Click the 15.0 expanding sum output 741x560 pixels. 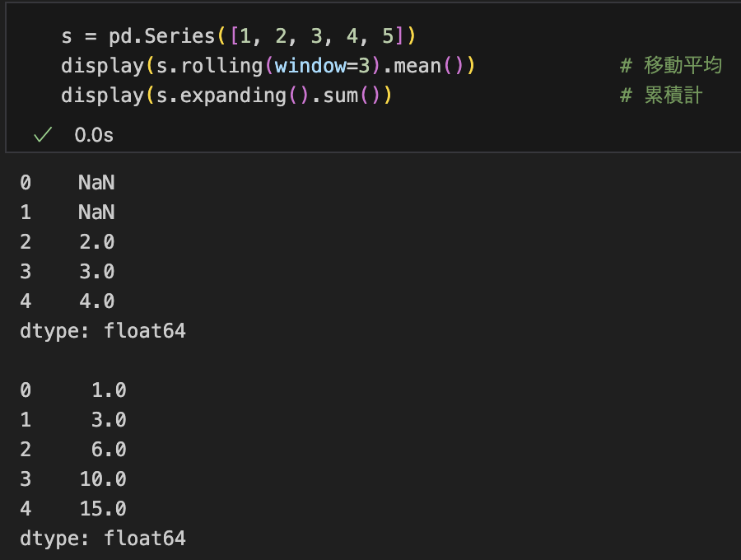(x=103, y=509)
